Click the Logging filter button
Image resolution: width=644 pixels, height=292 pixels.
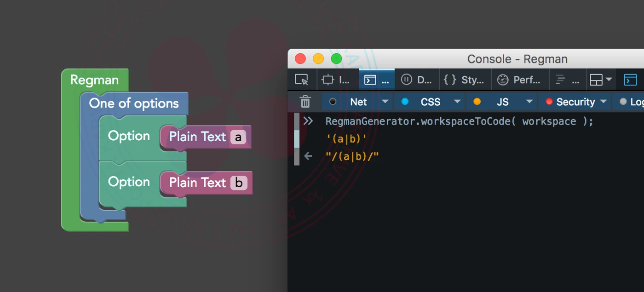click(632, 102)
